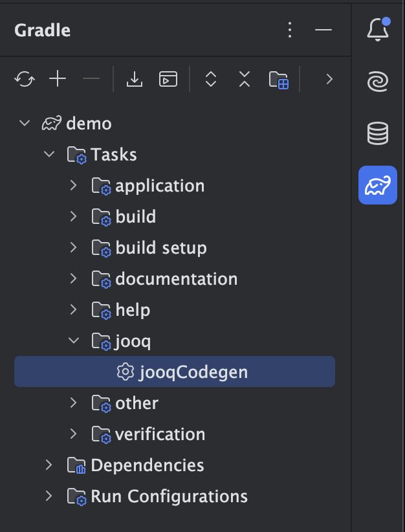Open Database tool window icon

click(x=378, y=133)
